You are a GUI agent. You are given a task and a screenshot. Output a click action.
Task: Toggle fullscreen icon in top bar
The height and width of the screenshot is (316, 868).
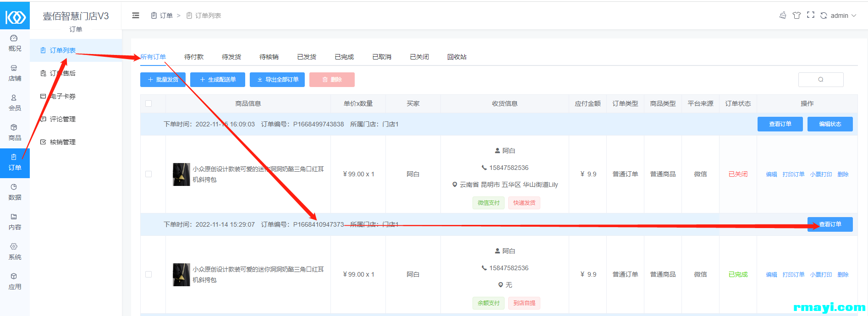tap(810, 15)
